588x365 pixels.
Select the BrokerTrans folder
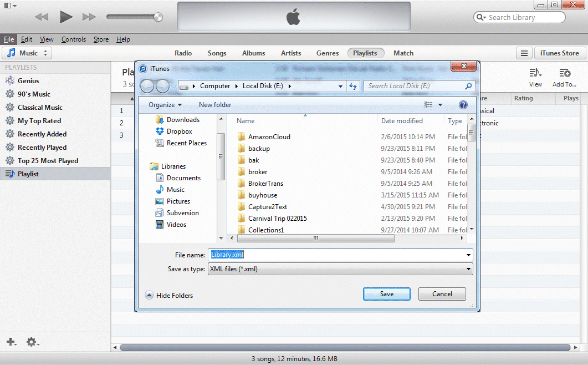click(x=260, y=183)
